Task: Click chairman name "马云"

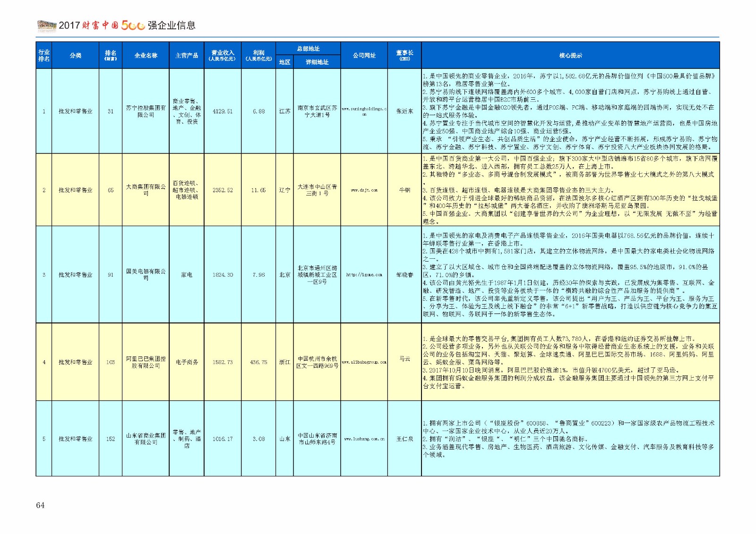Action: point(404,359)
